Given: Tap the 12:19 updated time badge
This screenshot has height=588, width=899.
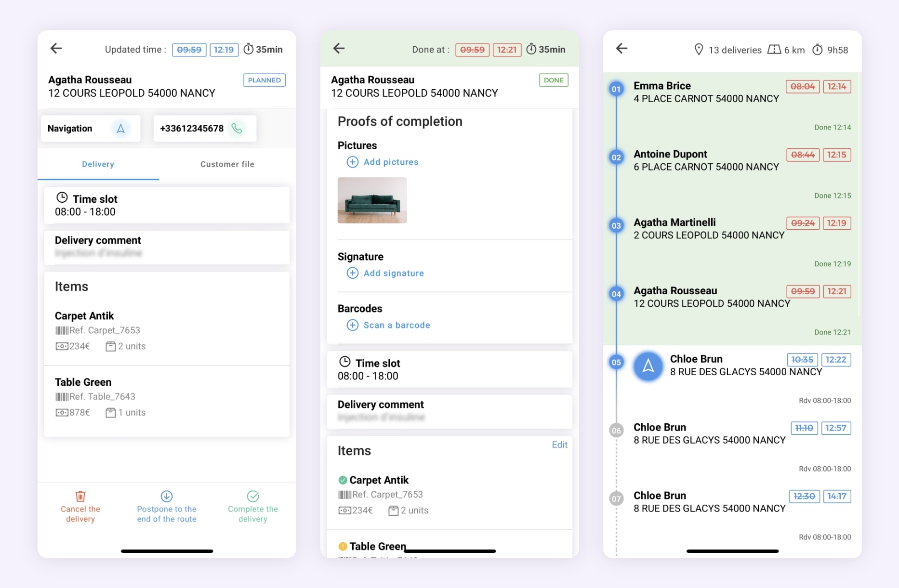Looking at the screenshot, I should pos(224,50).
